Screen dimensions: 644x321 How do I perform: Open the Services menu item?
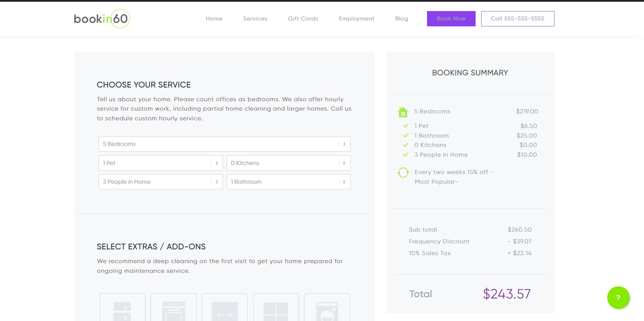click(255, 19)
